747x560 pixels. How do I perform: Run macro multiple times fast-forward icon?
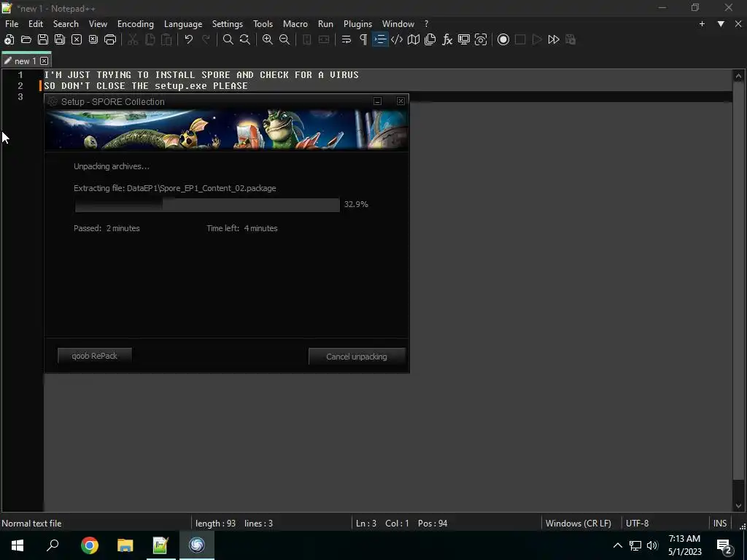(554, 39)
